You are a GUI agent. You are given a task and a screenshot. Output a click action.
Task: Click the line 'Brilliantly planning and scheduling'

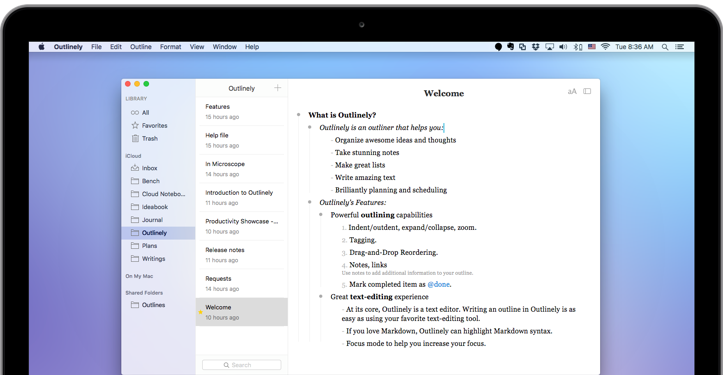tap(391, 190)
